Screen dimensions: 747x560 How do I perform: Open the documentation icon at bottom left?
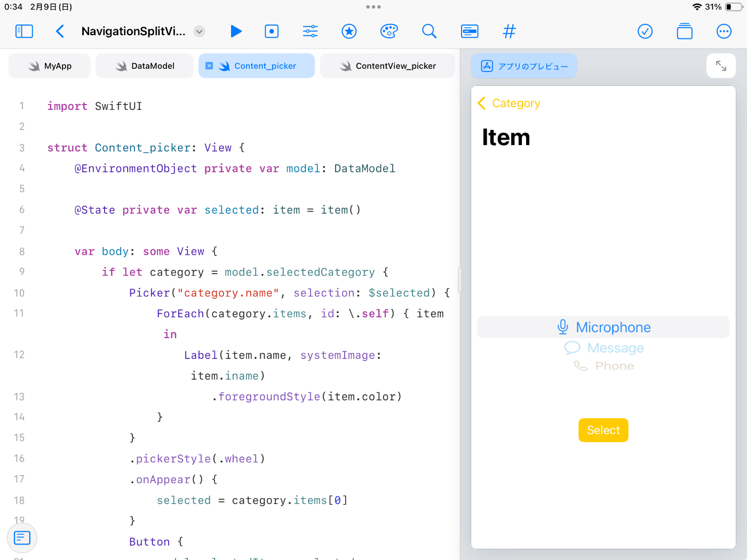click(22, 538)
